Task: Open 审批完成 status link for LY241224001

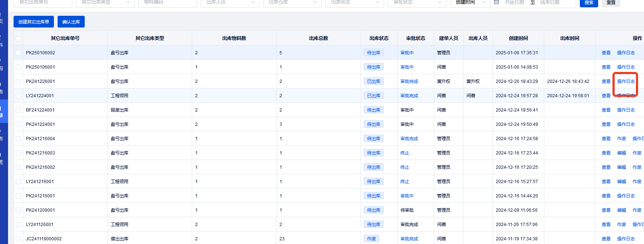Action: pos(409,96)
